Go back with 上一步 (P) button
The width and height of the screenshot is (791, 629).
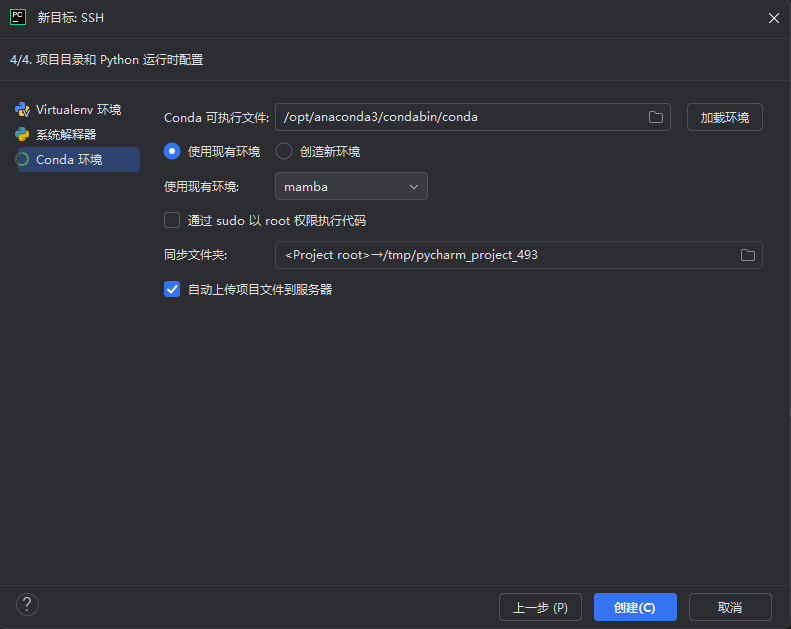point(540,607)
